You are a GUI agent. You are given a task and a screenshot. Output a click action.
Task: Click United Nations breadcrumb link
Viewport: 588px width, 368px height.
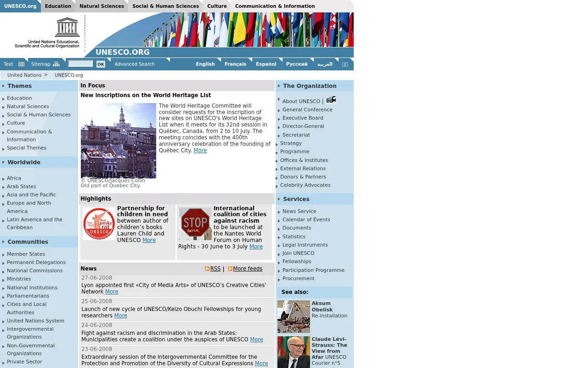click(24, 75)
